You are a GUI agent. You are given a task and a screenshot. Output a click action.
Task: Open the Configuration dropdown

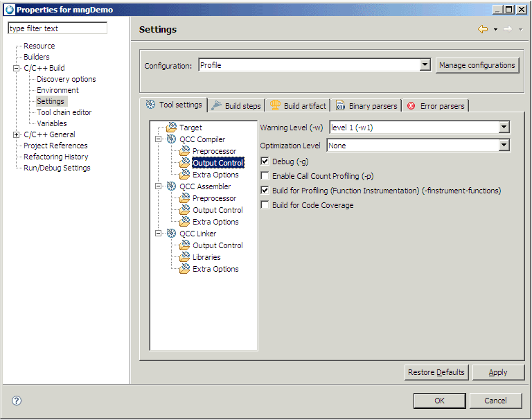point(425,65)
